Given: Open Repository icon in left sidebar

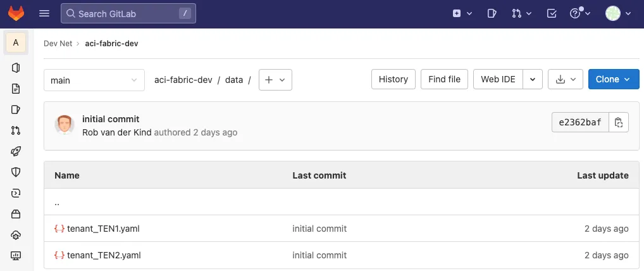Looking at the screenshot, I should point(16,89).
